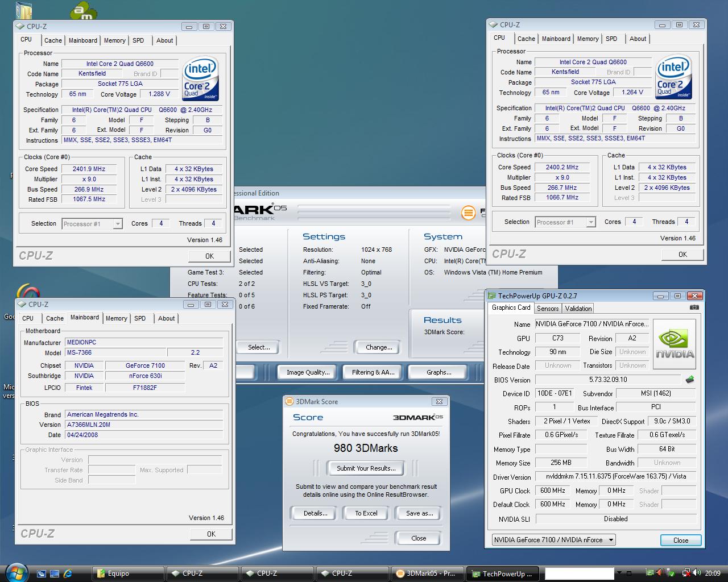Click Core Speed value 2401.9 MHz
The height and width of the screenshot is (582, 728).
point(89,169)
